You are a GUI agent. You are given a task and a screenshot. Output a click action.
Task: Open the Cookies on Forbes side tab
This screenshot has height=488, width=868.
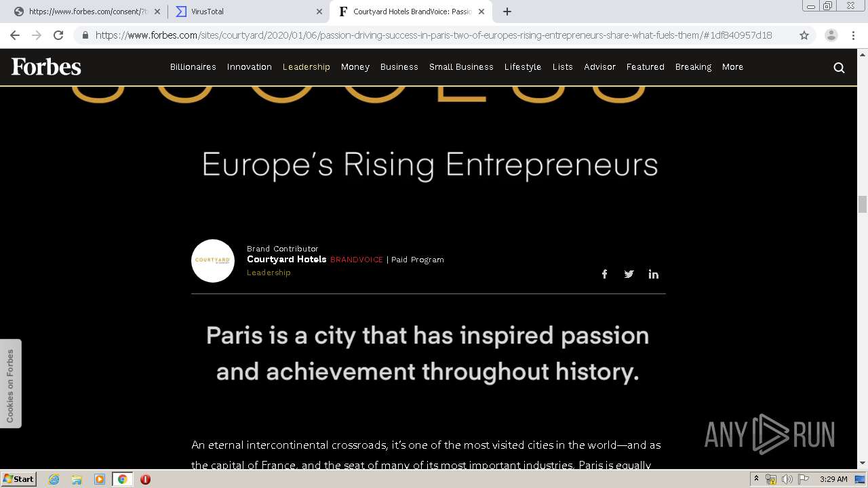(x=10, y=384)
